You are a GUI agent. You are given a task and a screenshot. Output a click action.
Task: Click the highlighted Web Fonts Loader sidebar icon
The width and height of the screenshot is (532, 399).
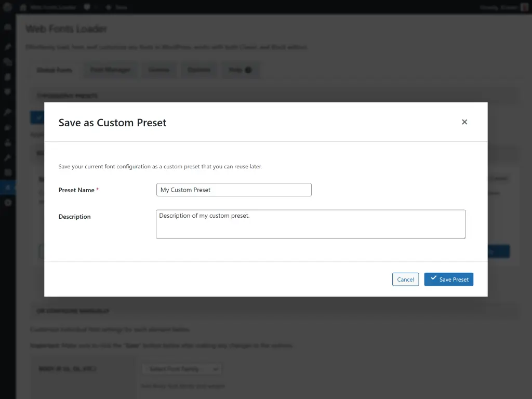coord(7,188)
